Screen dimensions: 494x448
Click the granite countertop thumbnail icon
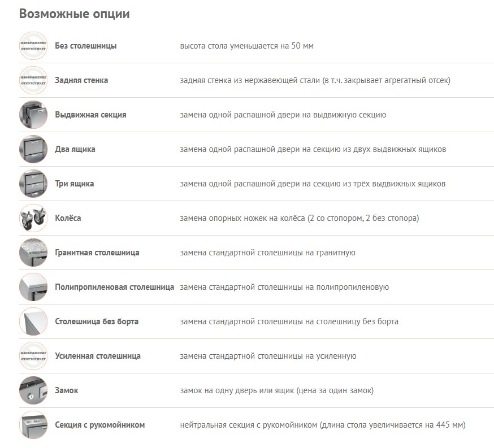coord(33,253)
